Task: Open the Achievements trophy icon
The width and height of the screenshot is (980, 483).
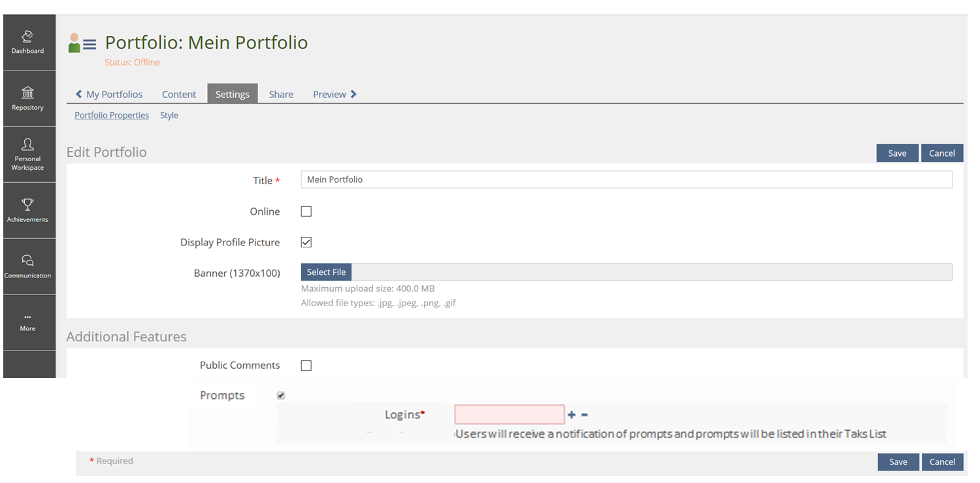Action: 27,205
